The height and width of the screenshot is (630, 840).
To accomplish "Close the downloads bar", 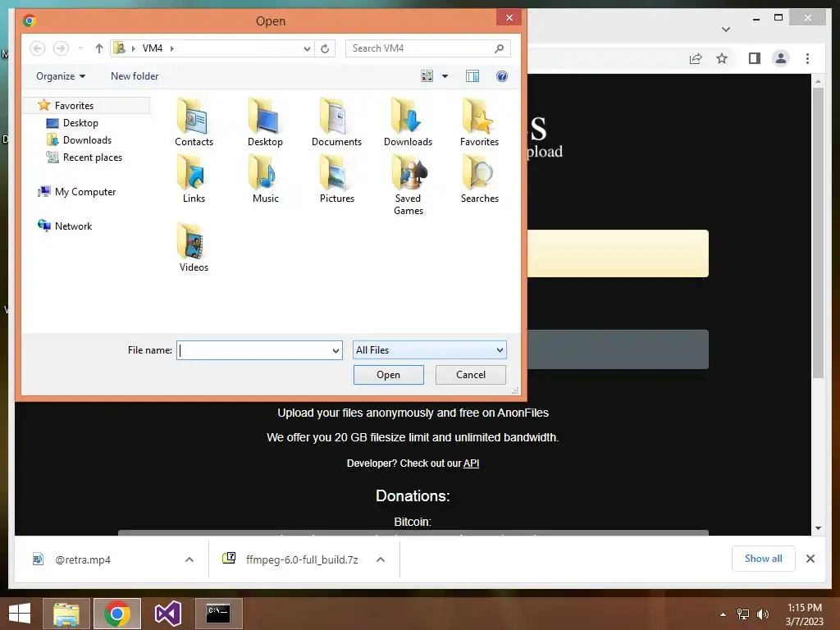I will tap(810, 559).
